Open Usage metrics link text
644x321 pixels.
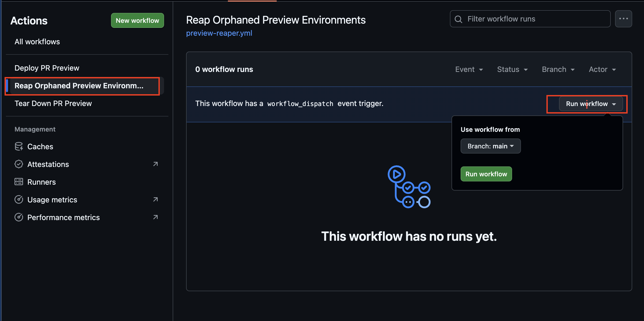click(52, 200)
